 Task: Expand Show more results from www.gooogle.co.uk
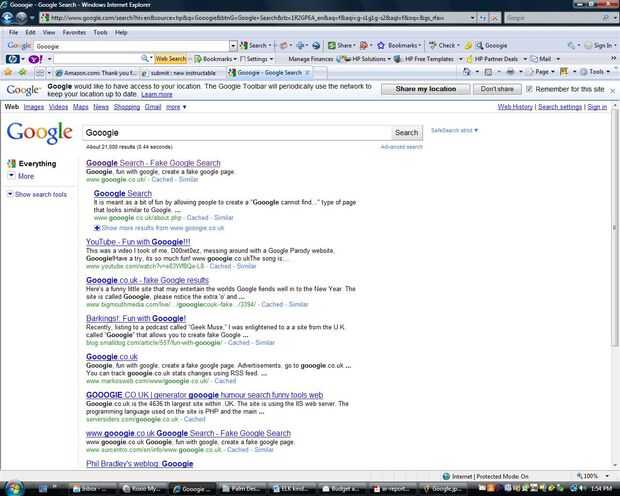pyautogui.click(x=159, y=228)
